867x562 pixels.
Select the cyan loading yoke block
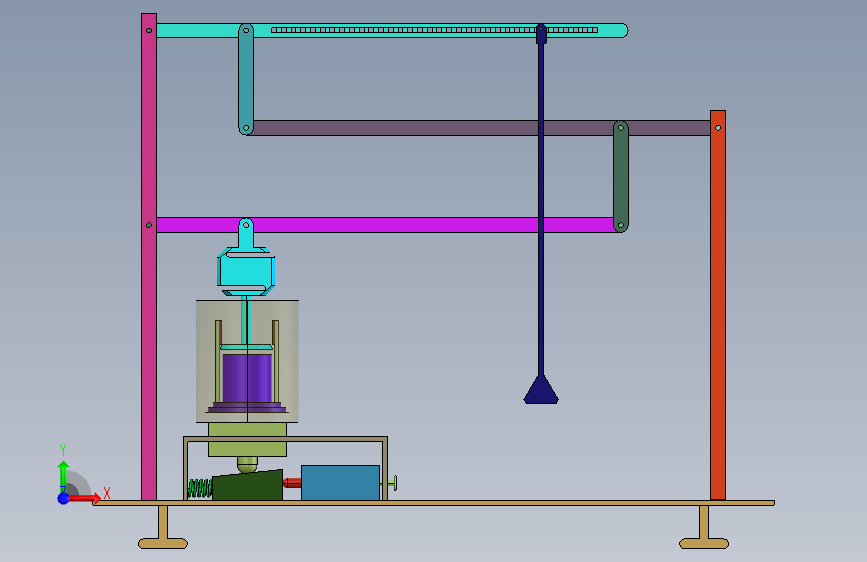tap(246, 272)
